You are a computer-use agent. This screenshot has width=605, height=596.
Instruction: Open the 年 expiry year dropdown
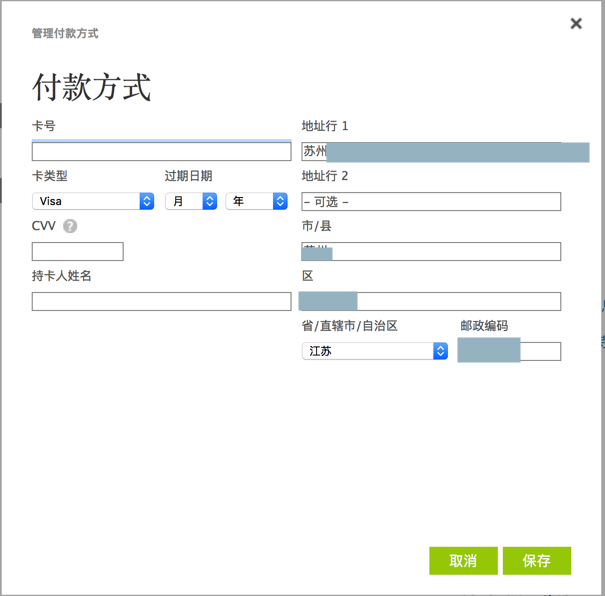(257, 201)
